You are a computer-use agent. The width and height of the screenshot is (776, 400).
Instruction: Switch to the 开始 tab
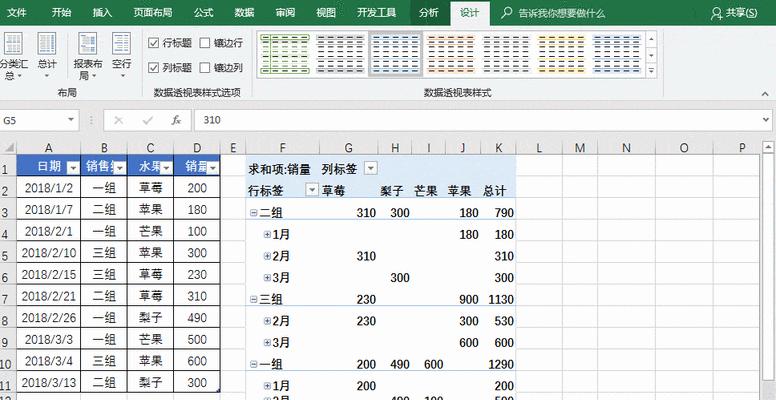coord(61,13)
